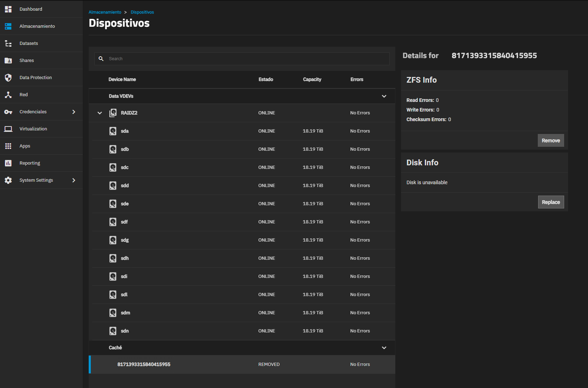The width and height of the screenshot is (588, 388).
Task: Click the disk icon for sdh
Action: point(113,258)
